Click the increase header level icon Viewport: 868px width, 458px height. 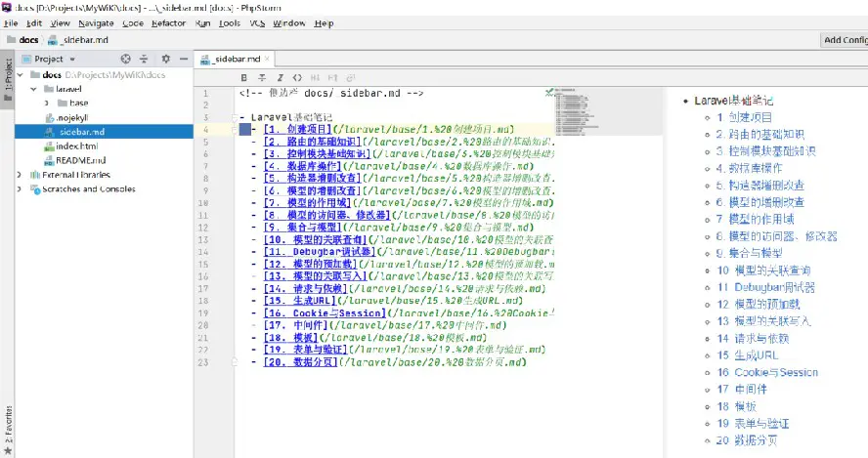pyautogui.click(x=332, y=78)
